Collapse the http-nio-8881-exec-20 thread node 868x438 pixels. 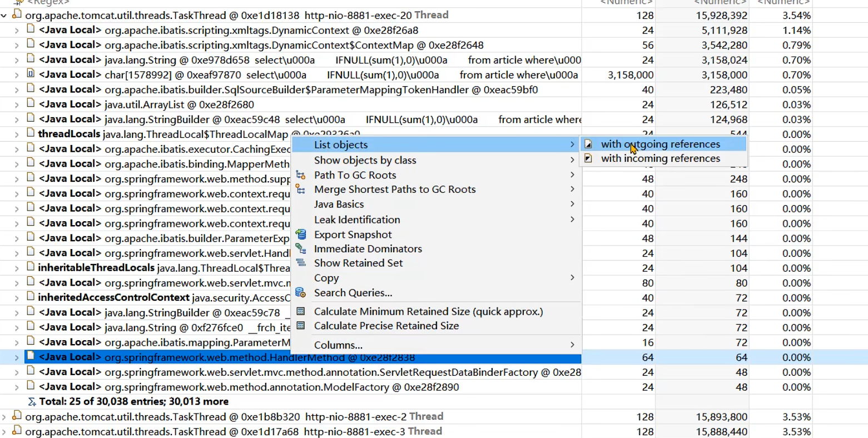pos(4,16)
